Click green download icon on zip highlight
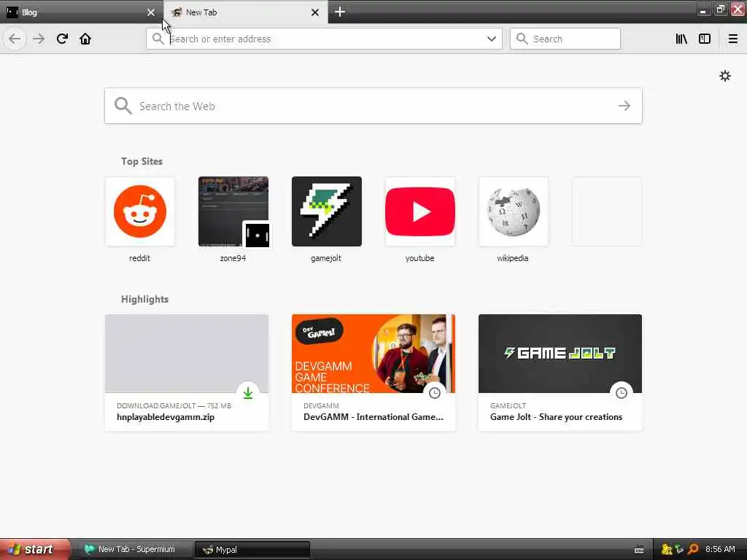 click(x=248, y=393)
